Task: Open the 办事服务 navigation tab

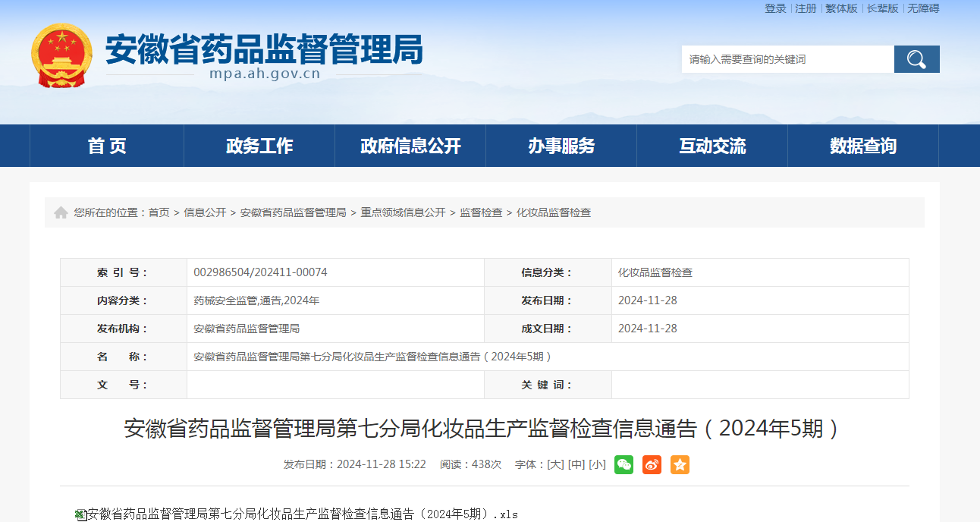Action: pyautogui.click(x=561, y=146)
